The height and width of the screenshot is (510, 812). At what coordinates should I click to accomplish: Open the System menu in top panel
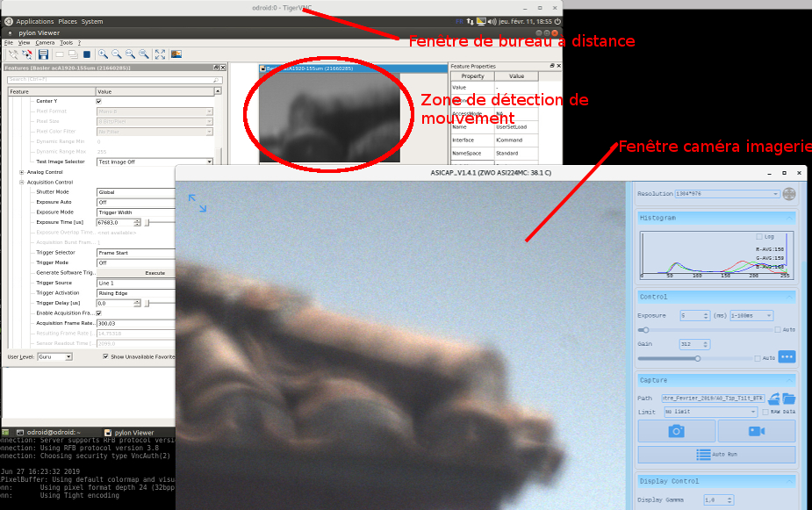(x=92, y=22)
